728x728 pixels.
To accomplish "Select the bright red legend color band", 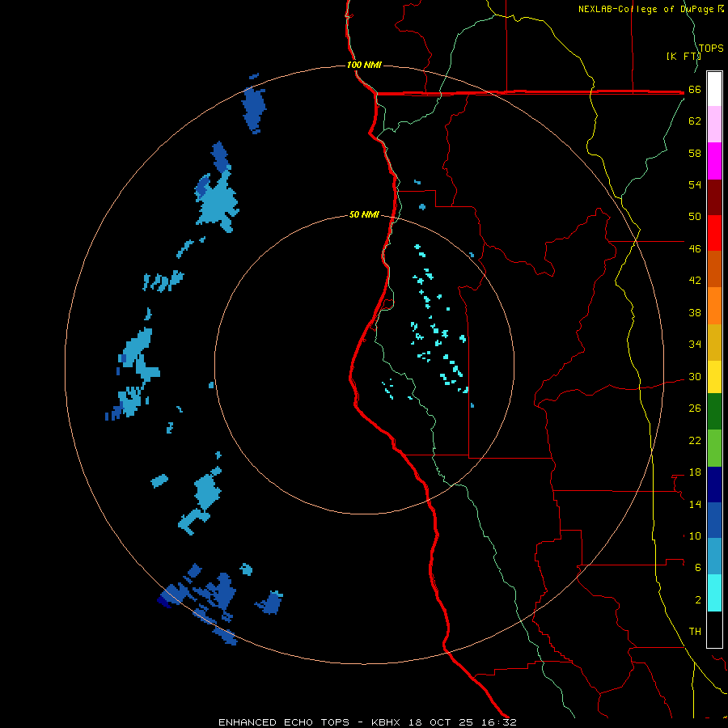I will pyautogui.click(x=714, y=233).
